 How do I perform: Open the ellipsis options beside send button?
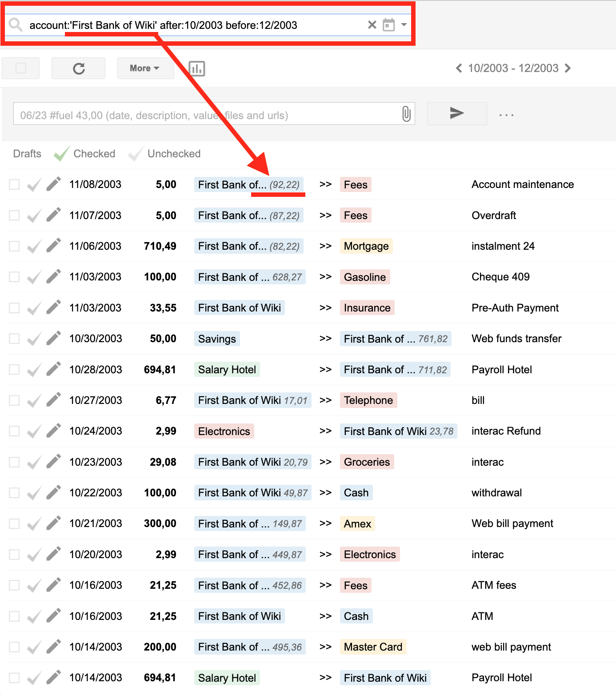[506, 114]
